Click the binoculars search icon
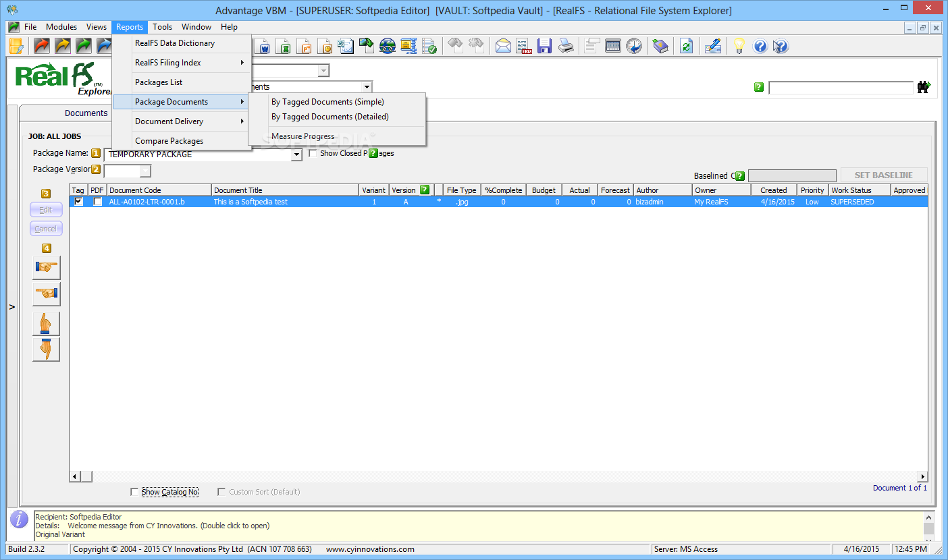This screenshot has width=948, height=560. pyautogui.click(x=924, y=87)
